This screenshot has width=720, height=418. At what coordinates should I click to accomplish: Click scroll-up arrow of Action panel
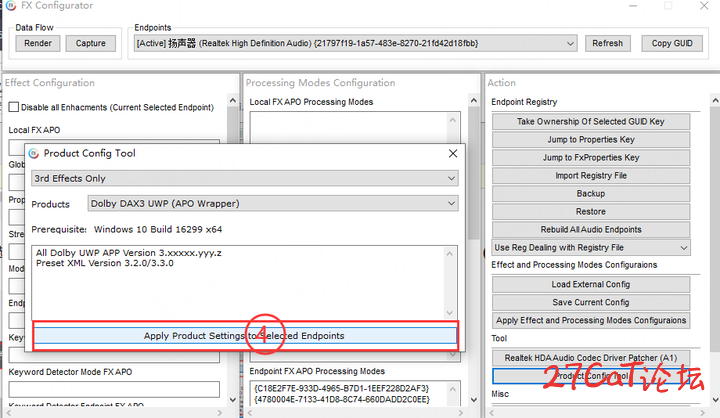tap(715, 100)
